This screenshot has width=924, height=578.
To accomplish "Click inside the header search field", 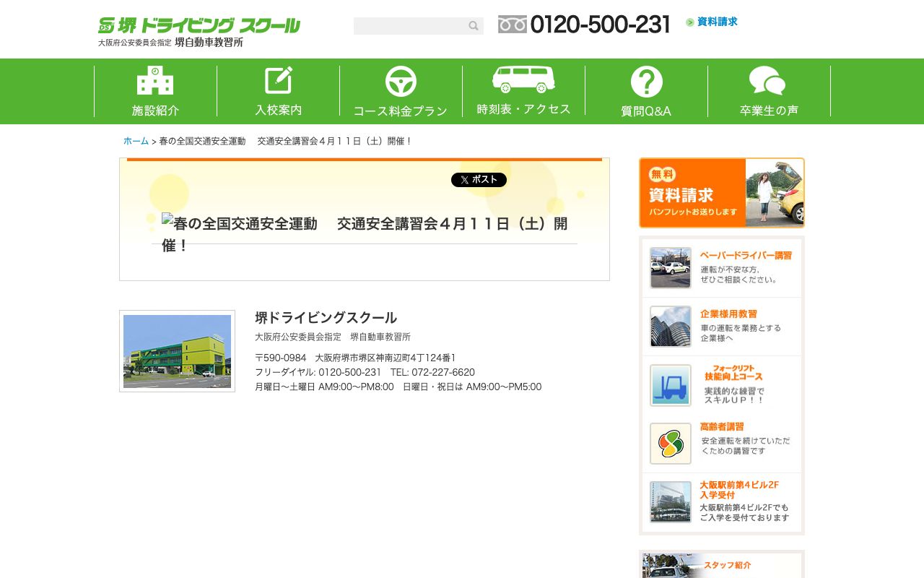I will pos(411,25).
